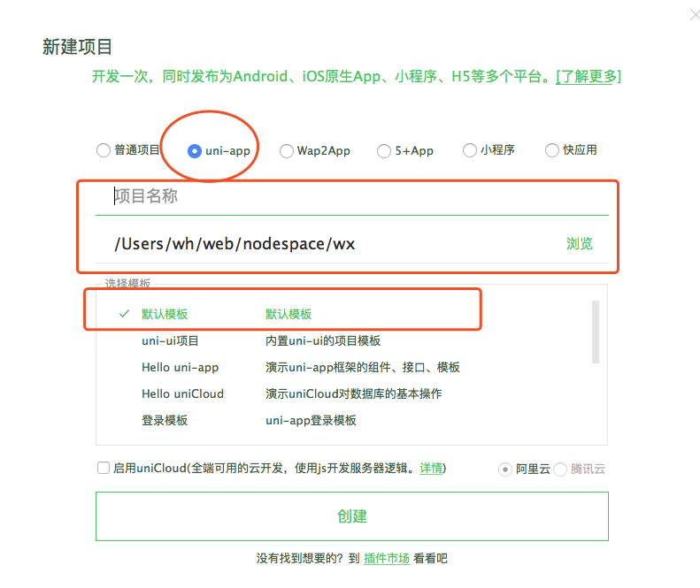Choose the 5+App radio option
The image size is (700, 588).
coord(384,151)
